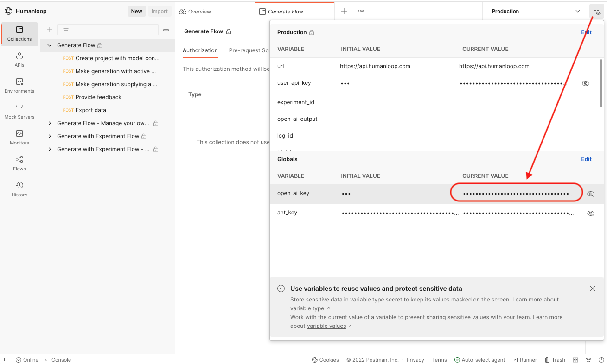Close the variables info banner
Screen dimensions: 607x364
point(593,289)
